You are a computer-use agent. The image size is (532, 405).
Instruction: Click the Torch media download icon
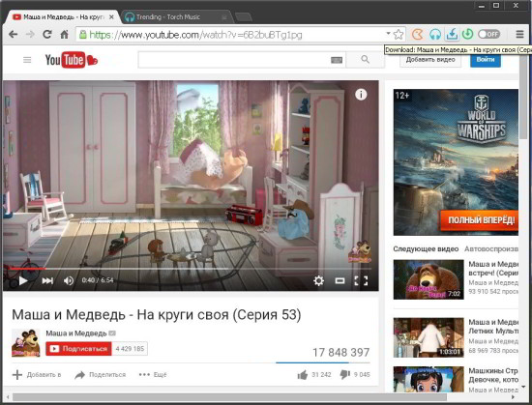[452, 34]
